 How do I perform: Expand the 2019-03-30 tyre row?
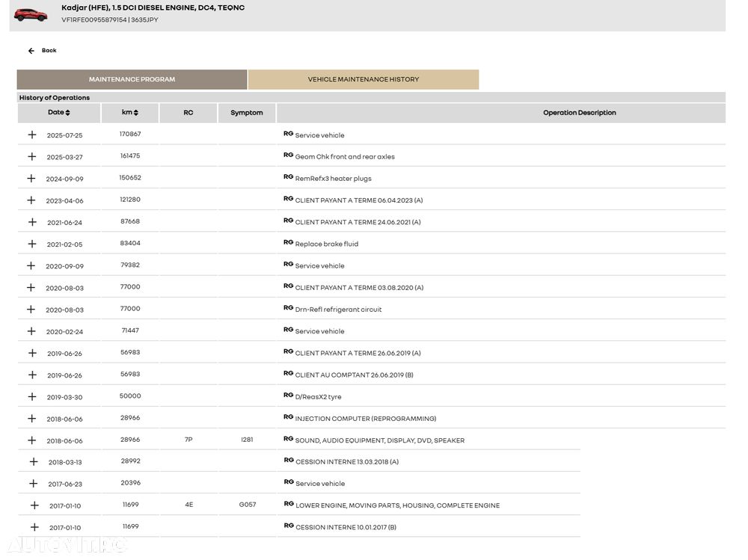pos(32,396)
